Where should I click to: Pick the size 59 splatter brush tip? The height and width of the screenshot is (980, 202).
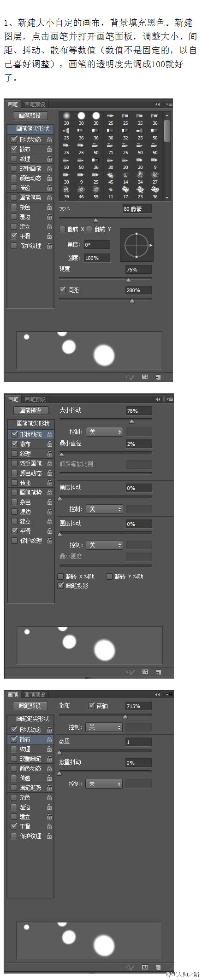[96, 190]
